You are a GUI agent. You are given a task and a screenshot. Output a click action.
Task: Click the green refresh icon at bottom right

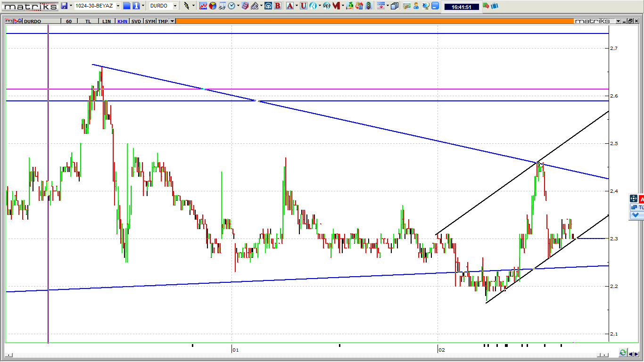coord(623,353)
